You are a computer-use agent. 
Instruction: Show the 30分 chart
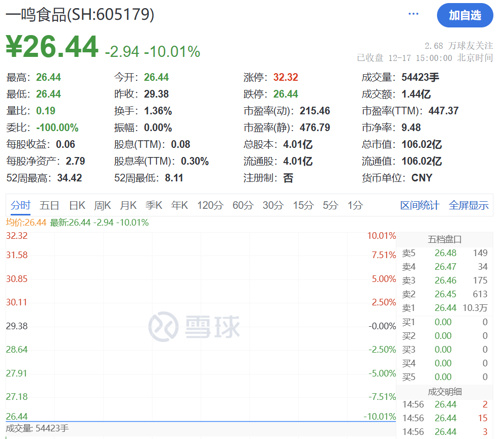273,205
